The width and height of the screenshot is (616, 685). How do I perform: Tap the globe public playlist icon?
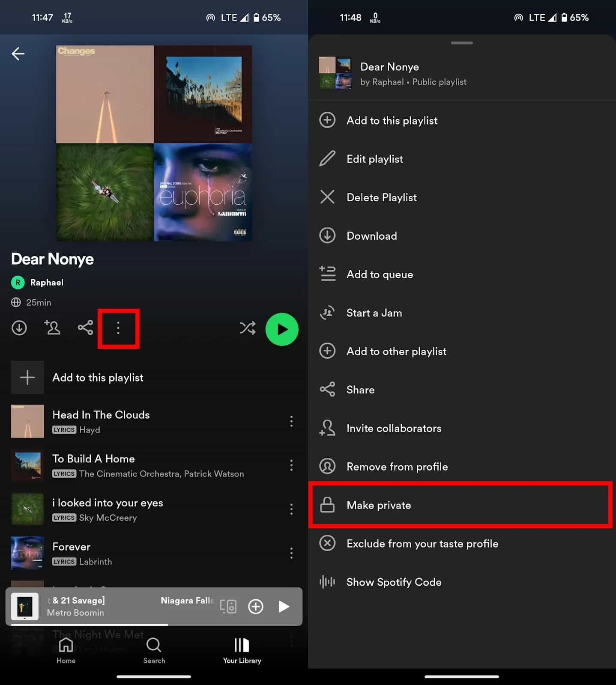(x=16, y=302)
